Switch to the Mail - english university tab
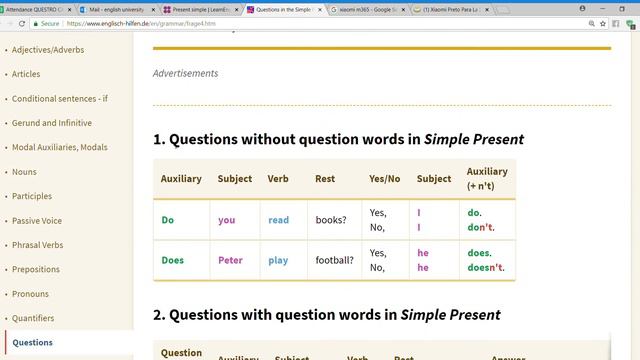Screen dimensions: 640x360 [116, 9]
